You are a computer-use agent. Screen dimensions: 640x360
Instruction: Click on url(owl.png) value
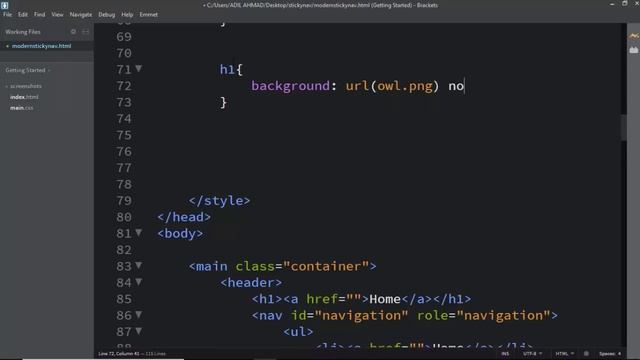[x=392, y=86]
